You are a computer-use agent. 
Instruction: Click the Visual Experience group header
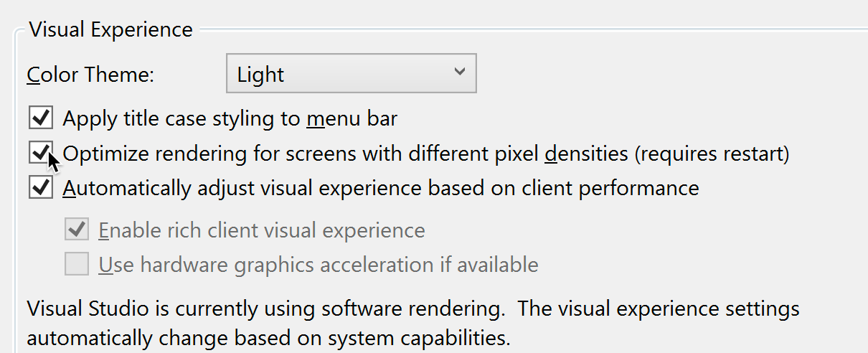[110, 29]
